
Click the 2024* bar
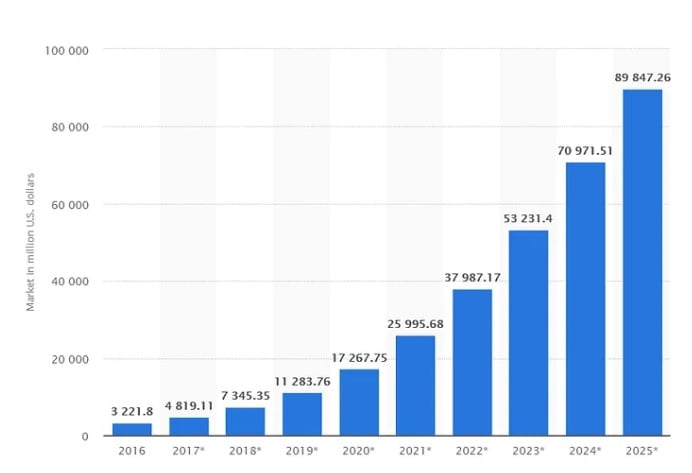click(x=585, y=299)
